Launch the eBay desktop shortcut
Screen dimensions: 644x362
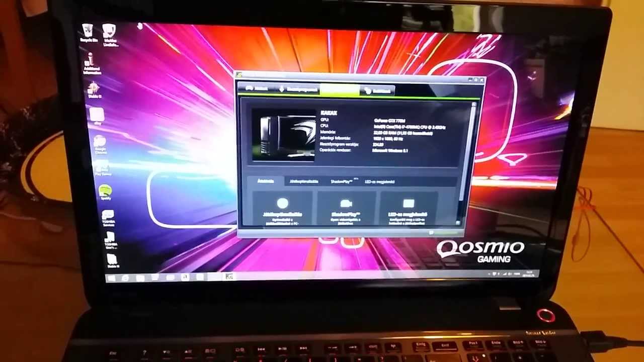click(x=97, y=117)
